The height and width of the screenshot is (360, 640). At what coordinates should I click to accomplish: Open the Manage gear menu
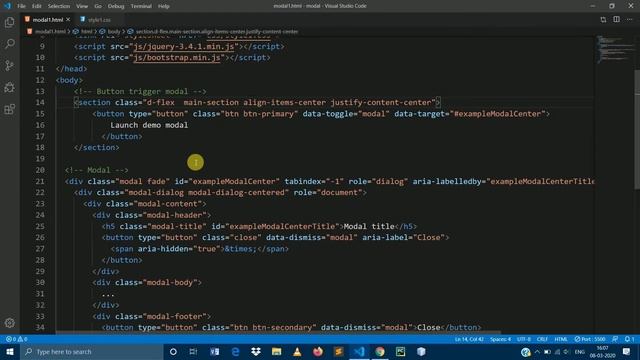(x=9, y=323)
